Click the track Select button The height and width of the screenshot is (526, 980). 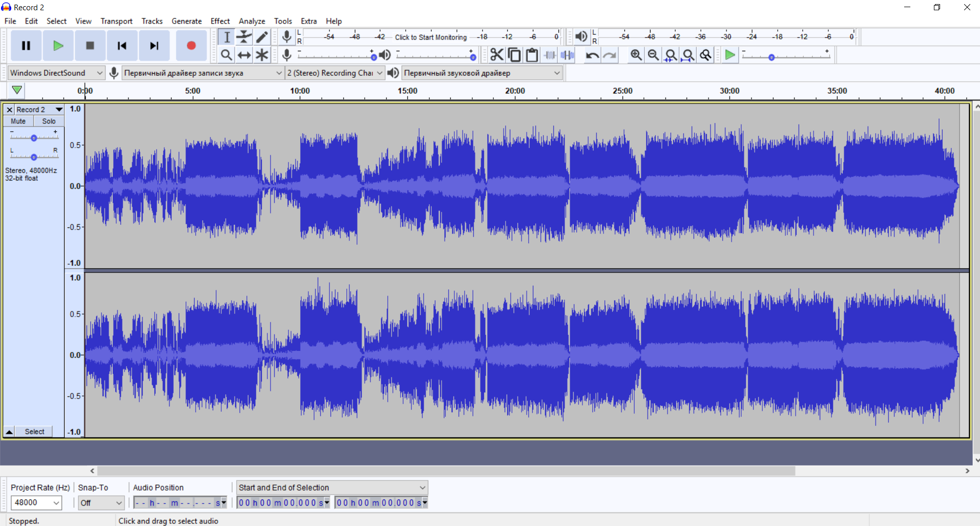click(x=34, y=432)
